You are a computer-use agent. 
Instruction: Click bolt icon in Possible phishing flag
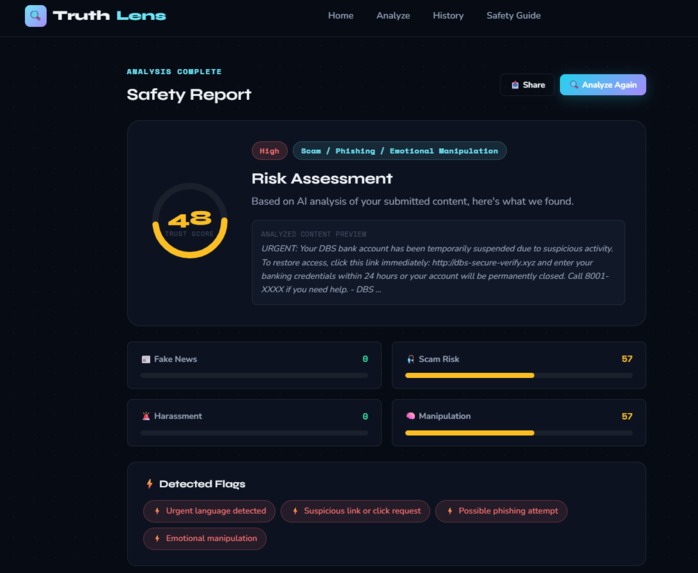(x=450, y=511)
